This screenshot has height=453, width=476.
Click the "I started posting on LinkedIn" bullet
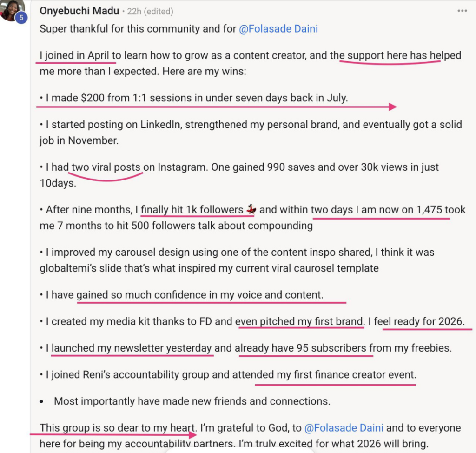(x=126, y=125)
